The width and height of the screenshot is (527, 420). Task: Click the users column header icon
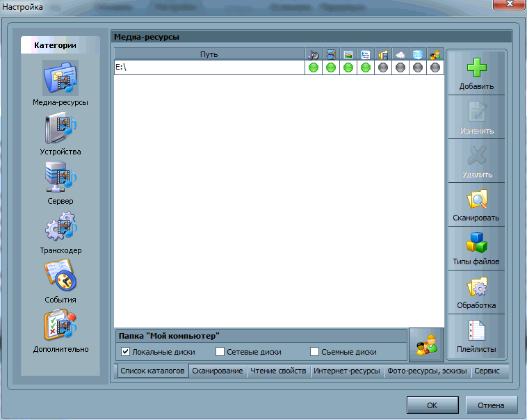[435, 54]
